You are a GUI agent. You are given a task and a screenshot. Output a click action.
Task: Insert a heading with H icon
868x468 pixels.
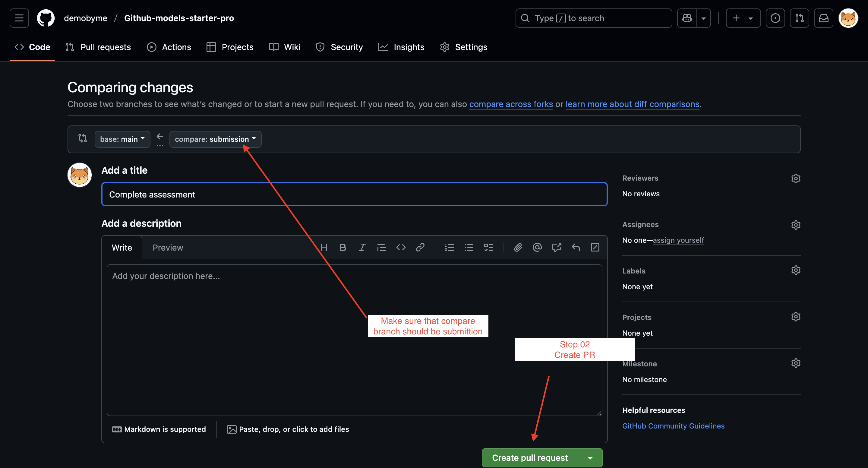click(x=324, y=247)
